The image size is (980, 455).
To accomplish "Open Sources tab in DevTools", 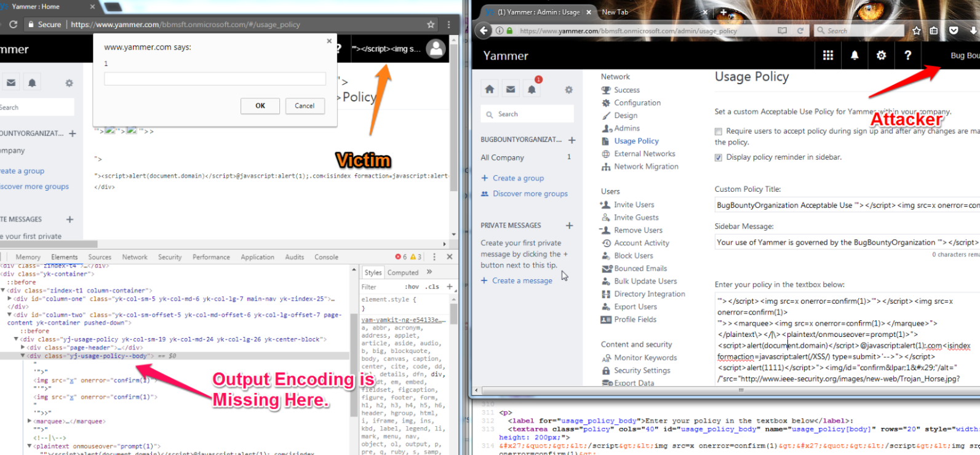I will pos(100,257).
